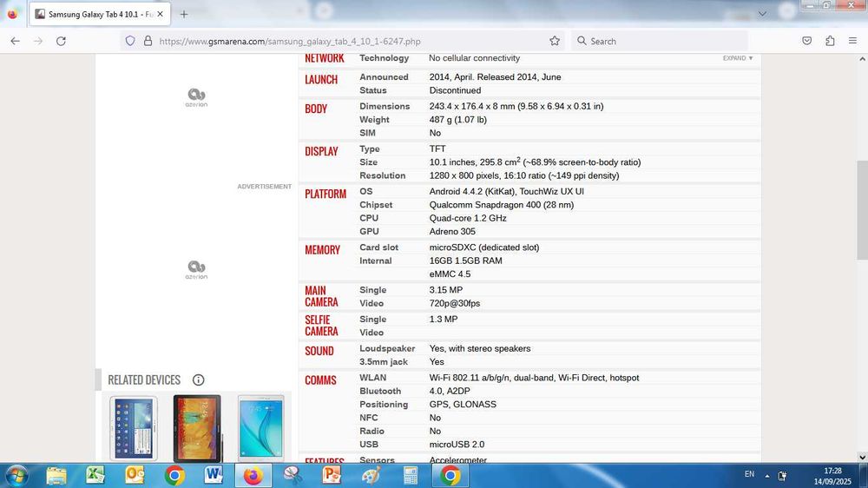Viewport: 868px width, 488px height.
Task: Select text 'microUSB 2.0'
Action: point(457,445)
